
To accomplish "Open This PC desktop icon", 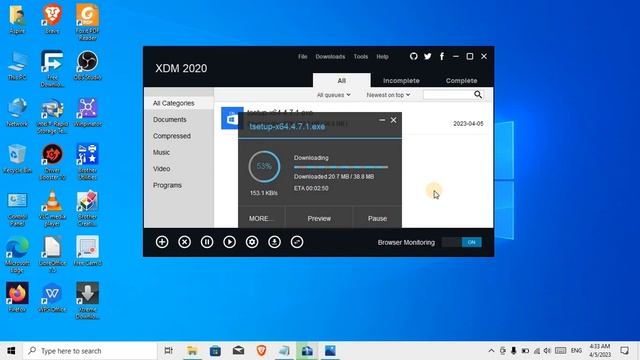I will point(17,65).
